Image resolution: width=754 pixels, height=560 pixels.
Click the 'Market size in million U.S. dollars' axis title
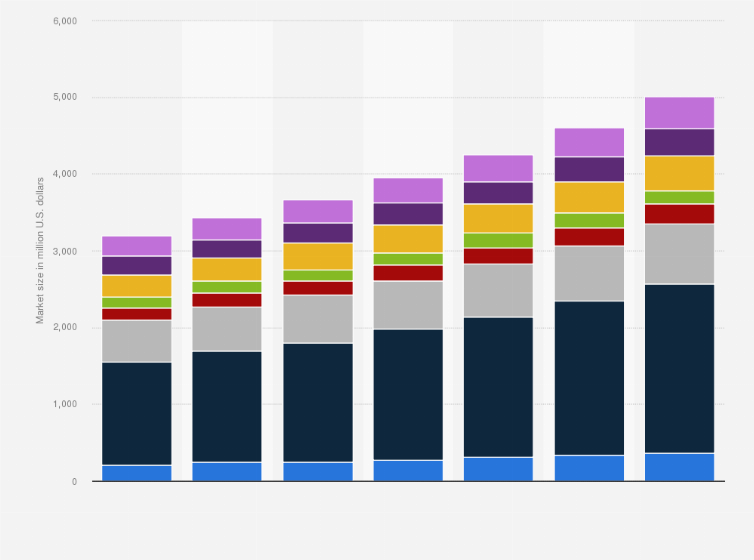(x=41, y=250)
